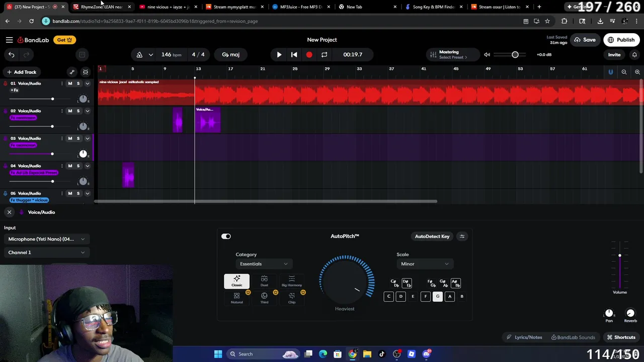Screen dimensions: 644x362
Task: Click the track 03 pan knob
Action: pyautogui.click(x=83, y=154)
